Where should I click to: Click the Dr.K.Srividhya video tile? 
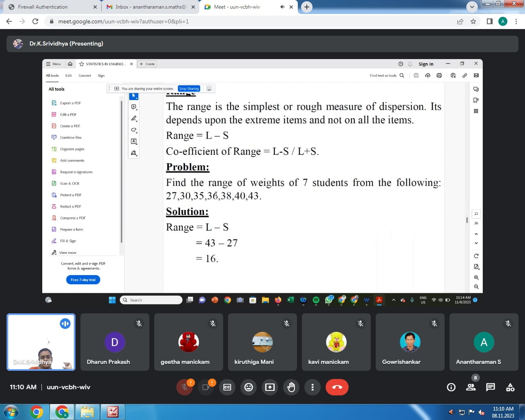(x=41, y=342)
